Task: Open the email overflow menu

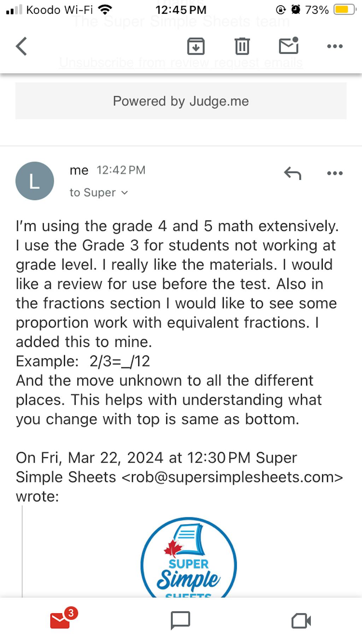Action: (334, 46)
